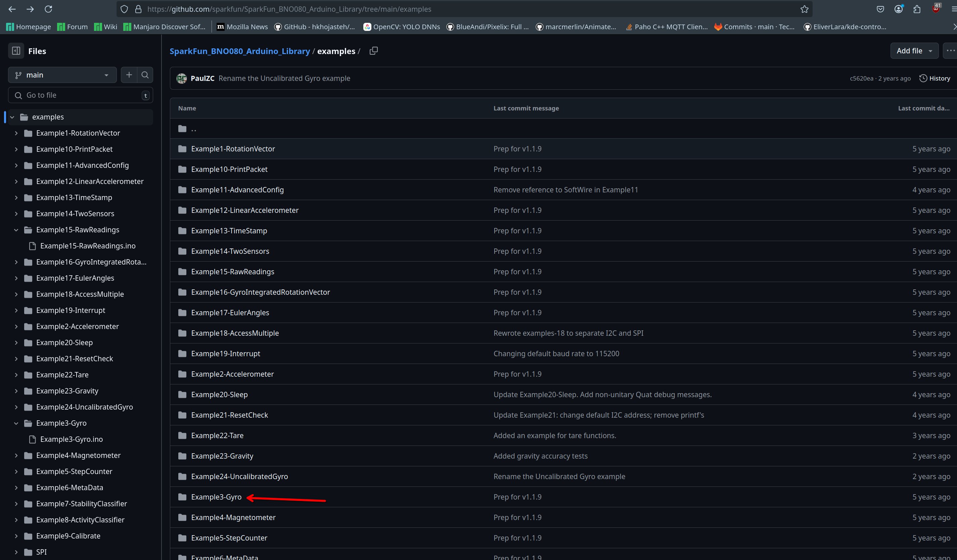Open the main branch dropdown

click(x=62, y=75)
